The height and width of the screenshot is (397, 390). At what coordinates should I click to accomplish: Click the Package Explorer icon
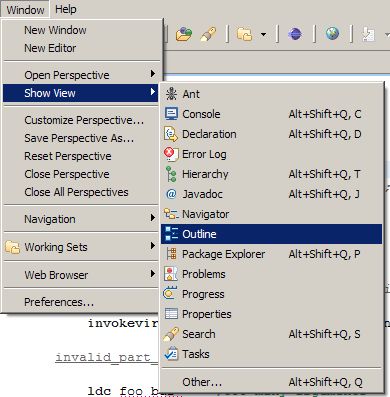coord(171,254)
